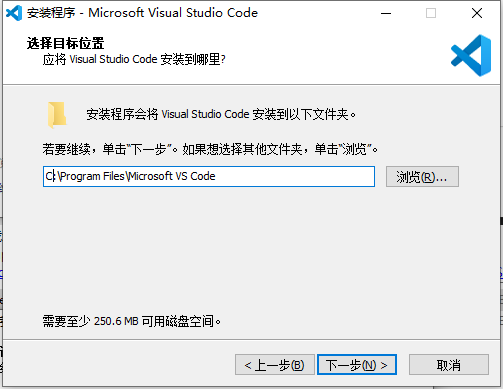Place cursor in 'Microsoft VS Code' path text

tap(172, 176)
